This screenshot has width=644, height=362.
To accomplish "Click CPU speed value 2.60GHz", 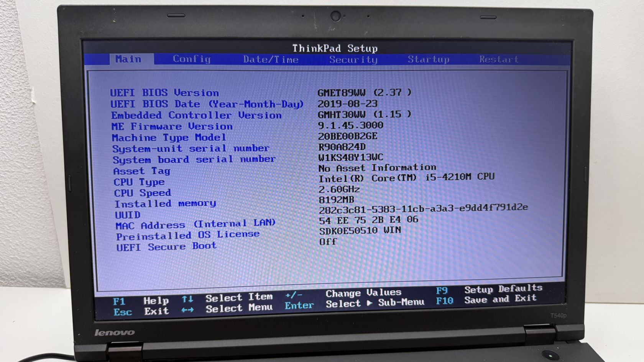I will (339, 189).
